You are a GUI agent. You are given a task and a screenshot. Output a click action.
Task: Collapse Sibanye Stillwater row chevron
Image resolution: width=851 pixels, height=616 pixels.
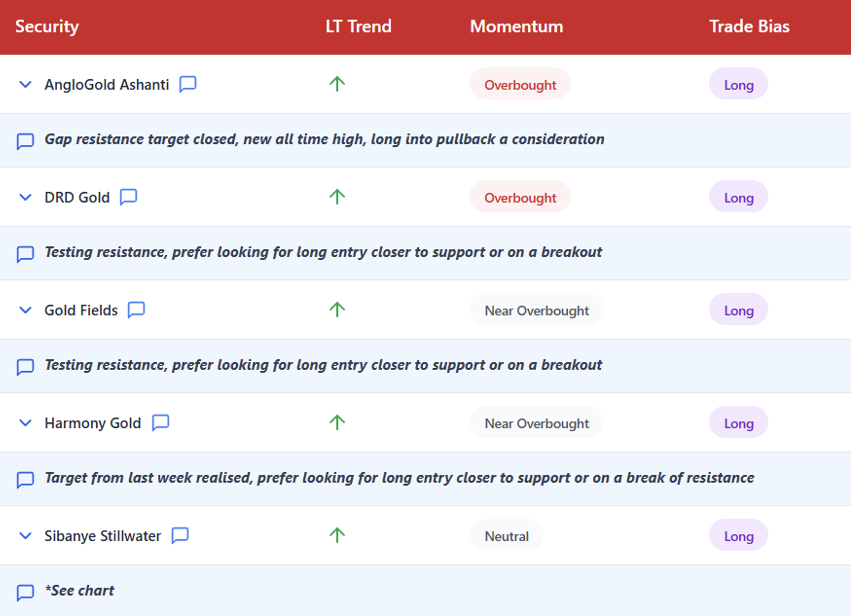point(26,536)
